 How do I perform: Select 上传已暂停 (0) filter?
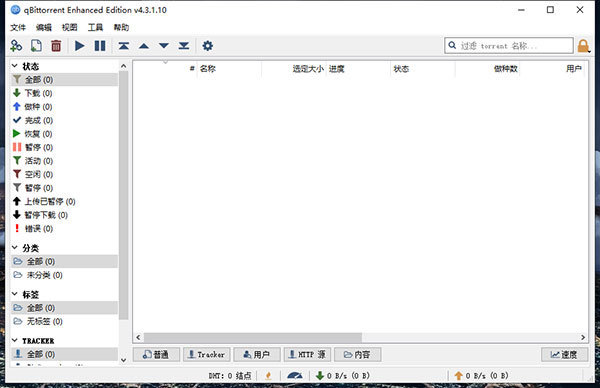pyautogui.click(x=64, y=201)
